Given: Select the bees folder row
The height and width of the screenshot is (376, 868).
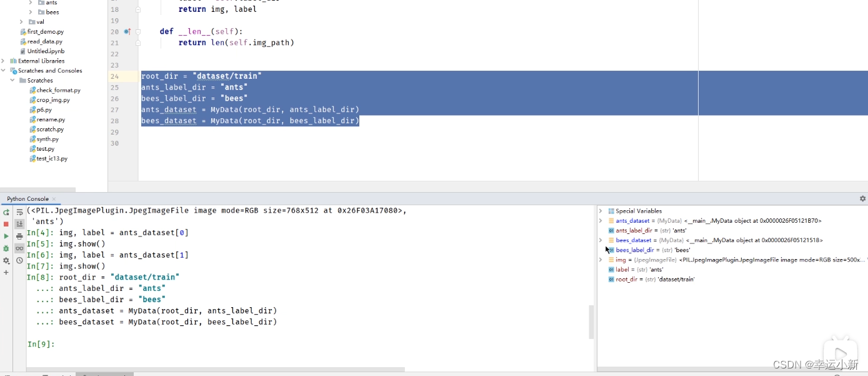Looking at the screenshot, I should (x=48, y=12).
